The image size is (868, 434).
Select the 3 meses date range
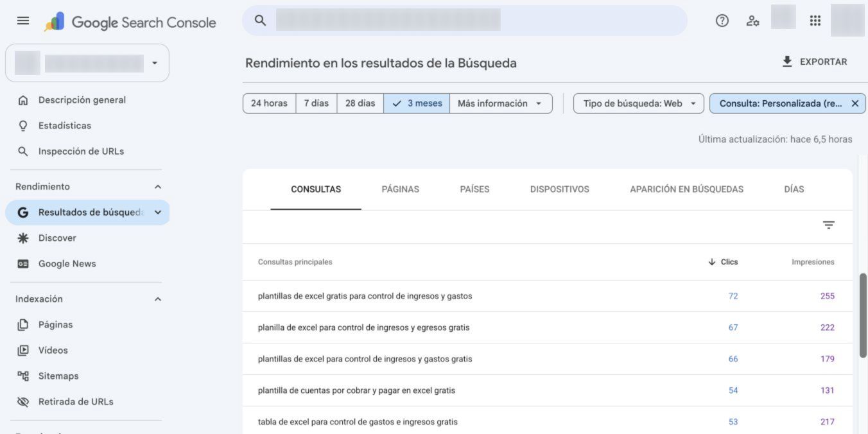(x=417, y=103)
